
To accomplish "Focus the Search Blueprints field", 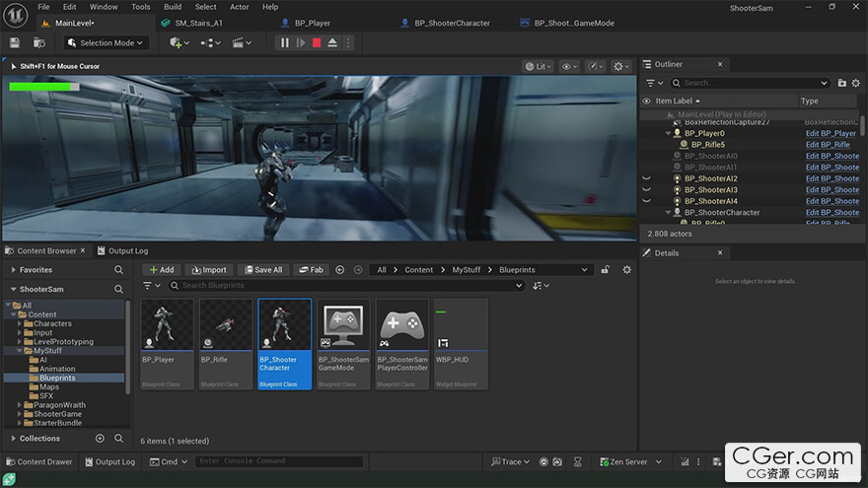I will coord(347,286).
